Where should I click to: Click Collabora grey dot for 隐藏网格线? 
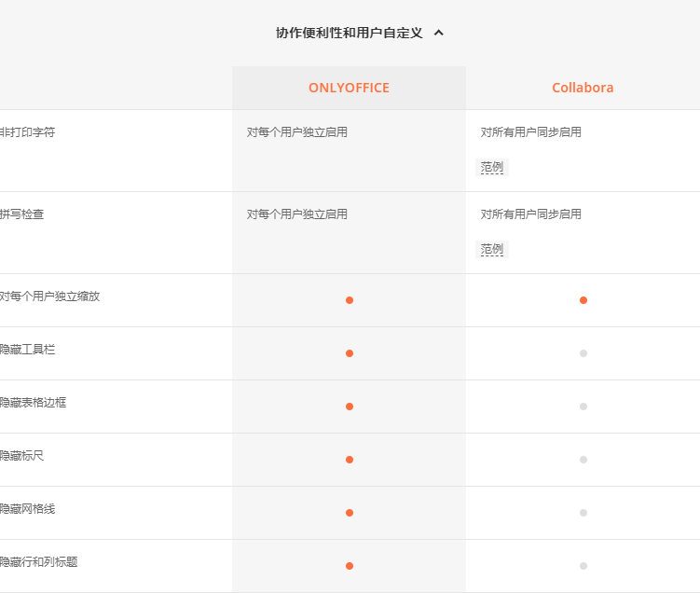point(583,513)
